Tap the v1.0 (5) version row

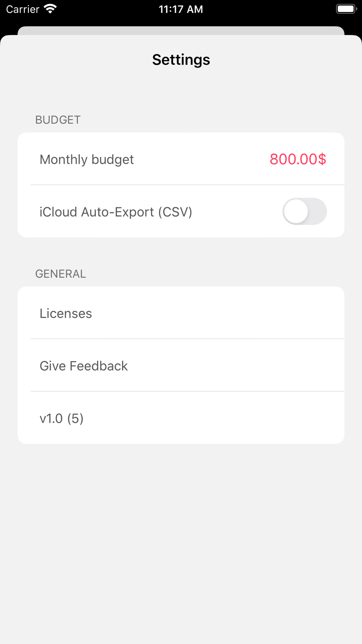181,418
